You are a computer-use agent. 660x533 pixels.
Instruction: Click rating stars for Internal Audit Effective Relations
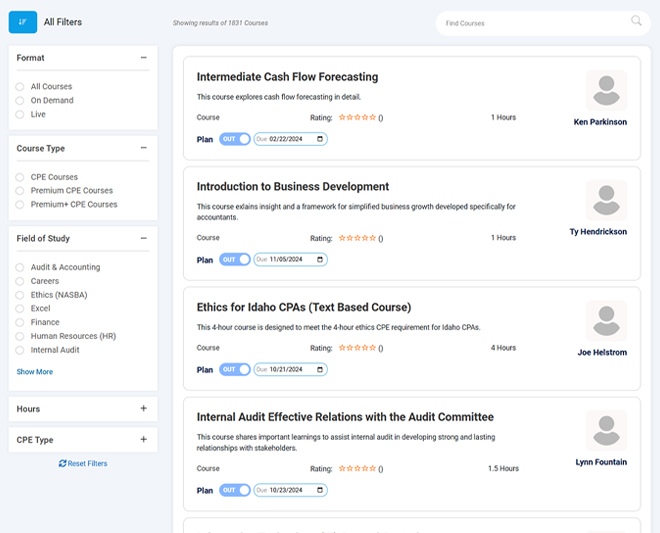click(x=357, y=468)
